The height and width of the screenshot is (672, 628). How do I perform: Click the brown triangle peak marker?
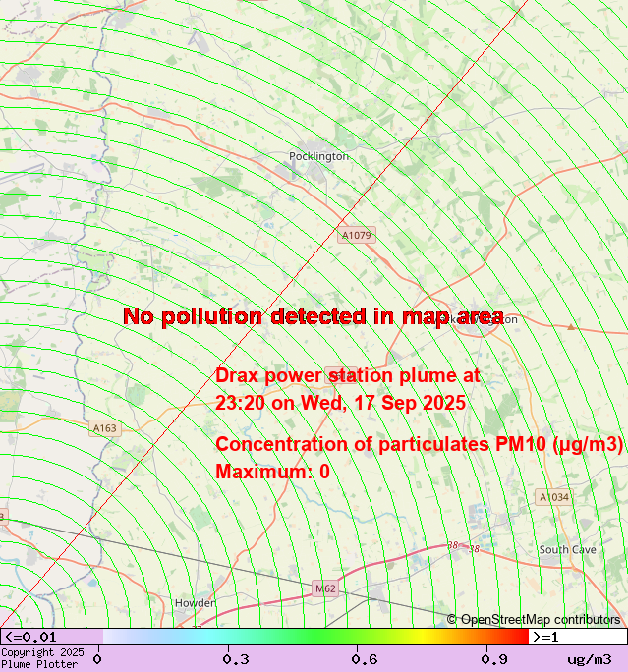point(571,327)
